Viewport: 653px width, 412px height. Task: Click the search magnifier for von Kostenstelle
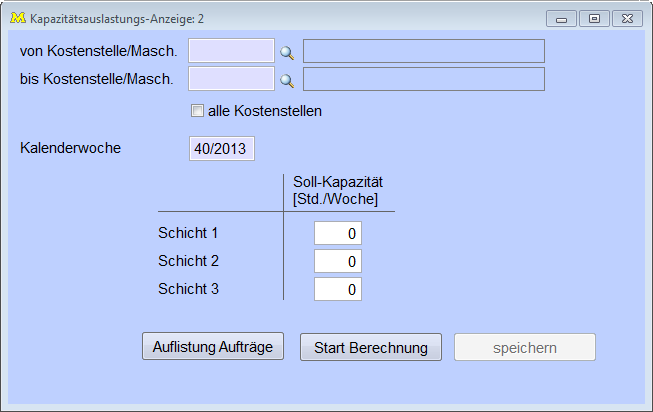pyautogui.click(x=287, y=52)
